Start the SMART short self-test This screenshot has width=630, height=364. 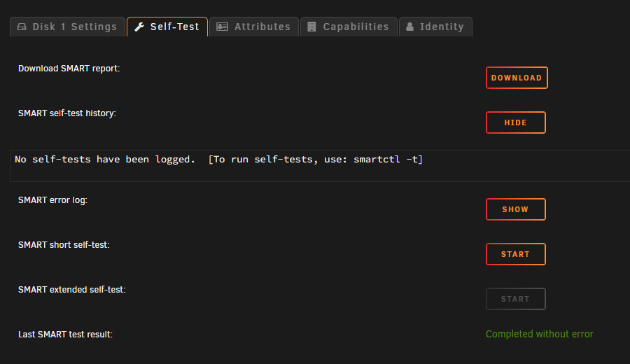coord(516,254)
